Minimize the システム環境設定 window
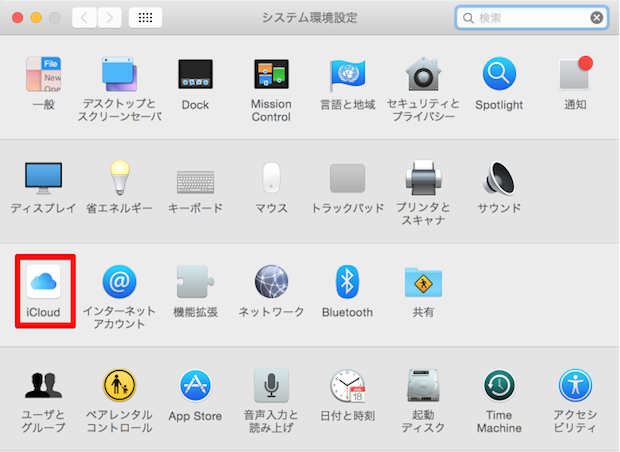The height and width of the screenshot is (452, 620). 36,17
